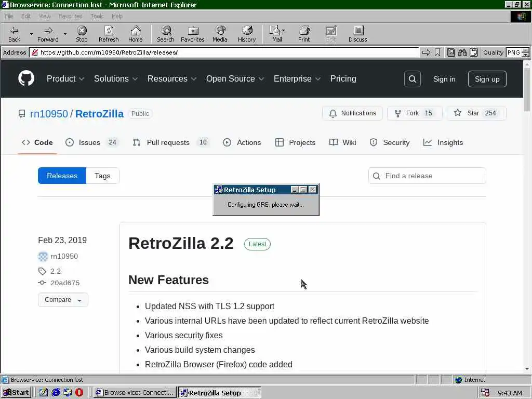Open the Edit menu
This screenshot has height=399, width=532.
pyautogui.click(x=26, y=16)
